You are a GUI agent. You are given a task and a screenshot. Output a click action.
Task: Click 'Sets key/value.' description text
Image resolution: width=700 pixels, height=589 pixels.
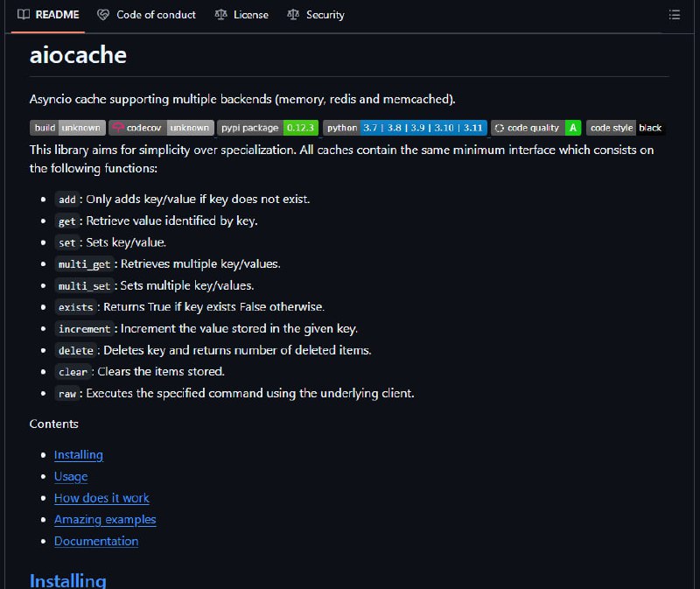[126, 242]
